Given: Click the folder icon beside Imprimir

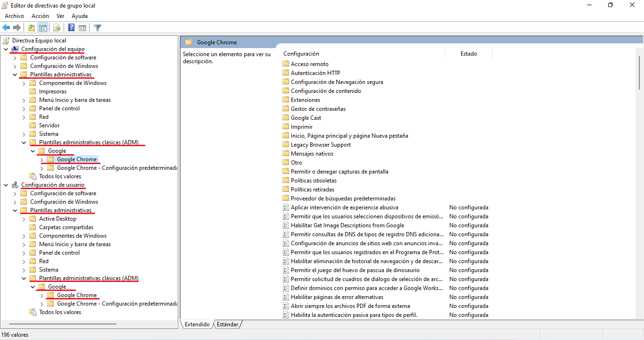Looking at the screenshot, I should click(x=285, y=126).
